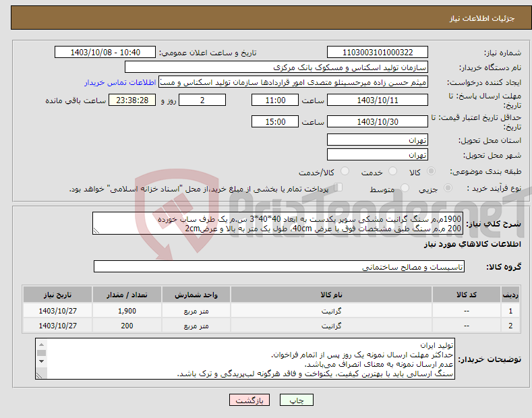Click متر مربع unit in row 1
532x418 pixels.
pos(196,311)
